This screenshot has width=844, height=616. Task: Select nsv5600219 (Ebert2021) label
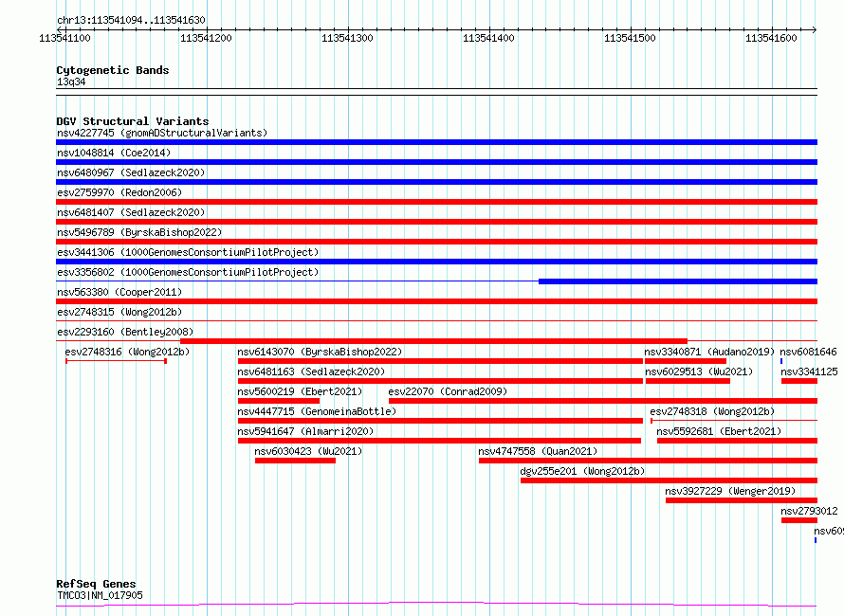pyautogui.click(x=300, y=391)
